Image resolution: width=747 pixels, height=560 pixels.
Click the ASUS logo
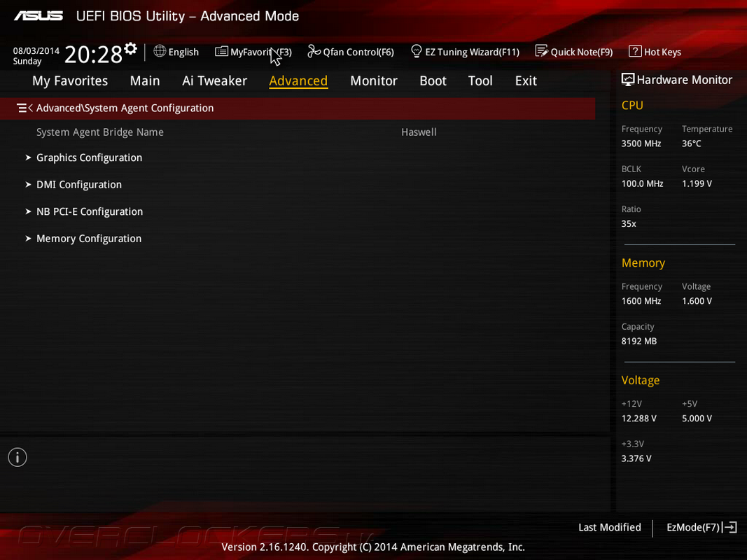click(38, 16)
